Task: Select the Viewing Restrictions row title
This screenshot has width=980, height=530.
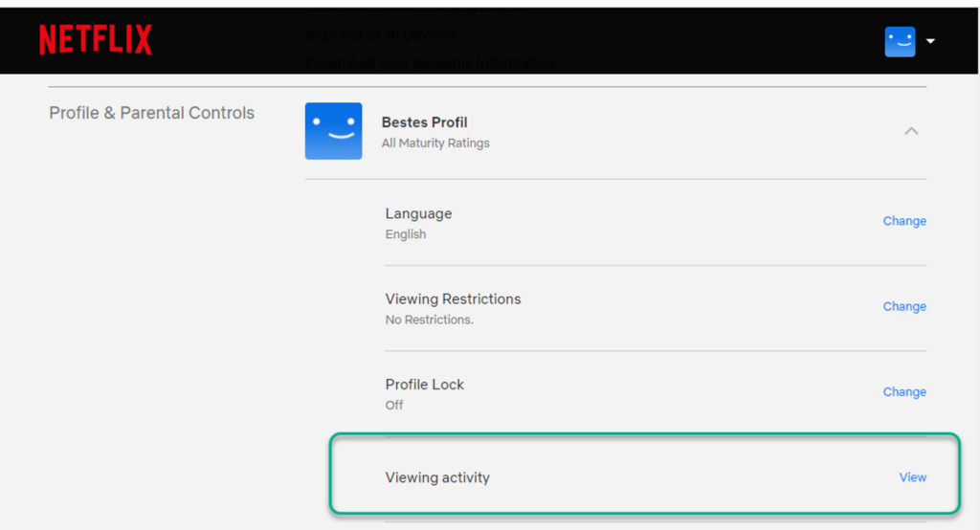Action: (453, 298)
